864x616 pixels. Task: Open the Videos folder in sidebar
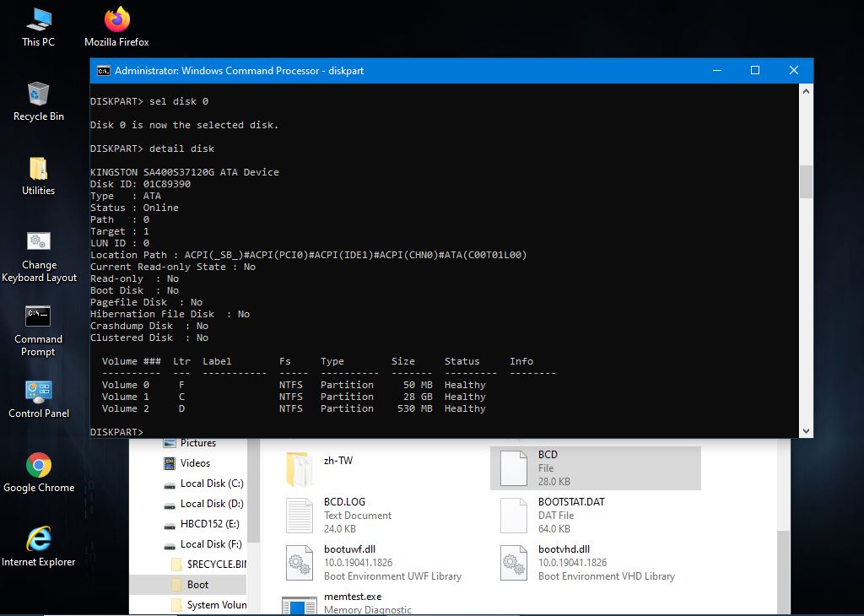(195, 463)
